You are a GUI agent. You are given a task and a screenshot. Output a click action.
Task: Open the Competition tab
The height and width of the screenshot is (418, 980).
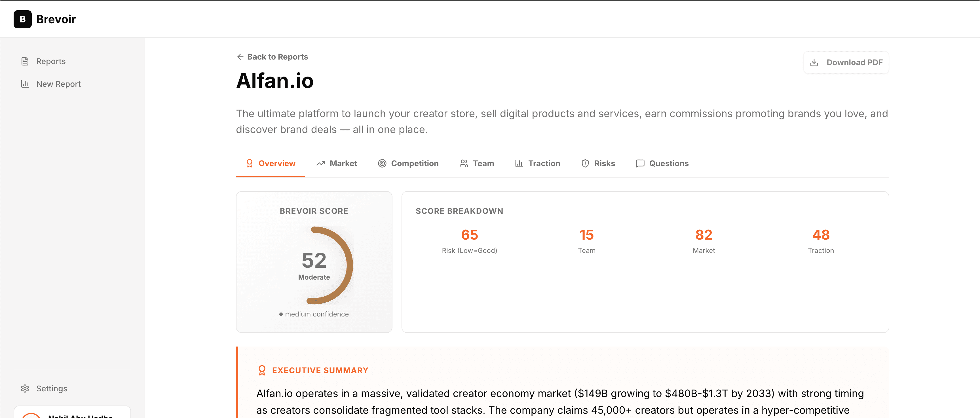(x=415, y=163)
